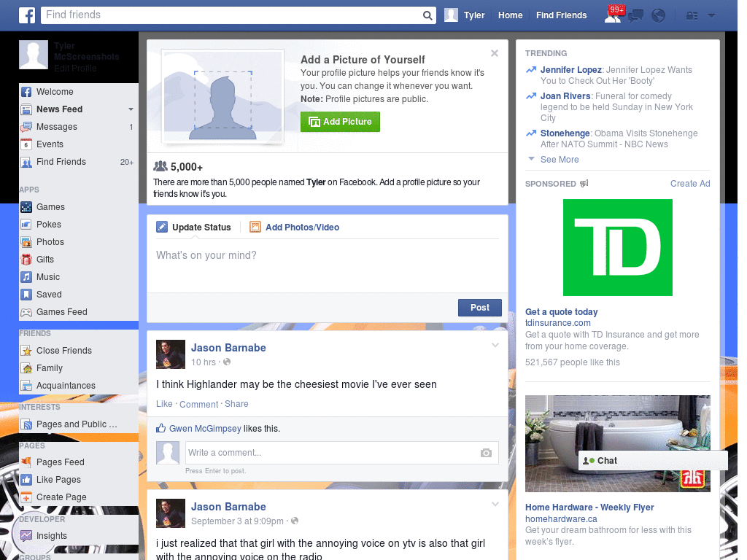Viewport: 747px width, 560px height.
Task: Open Pages Feed in sidebar
Action: [x=79, y=462]
